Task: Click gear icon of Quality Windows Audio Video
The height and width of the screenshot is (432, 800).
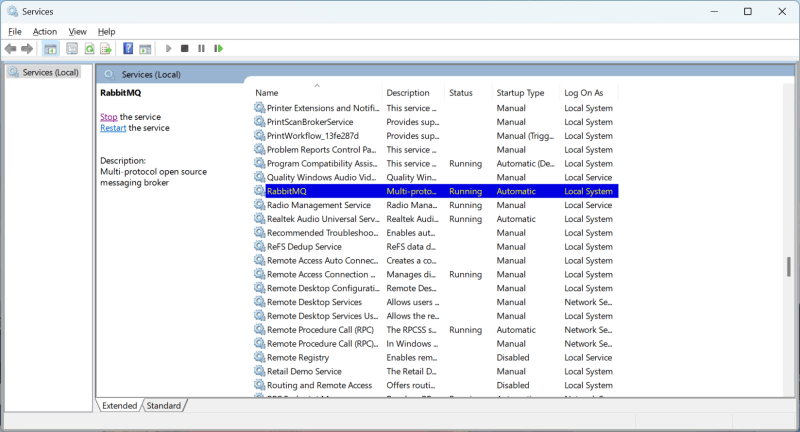Action: tap(260, 177)
